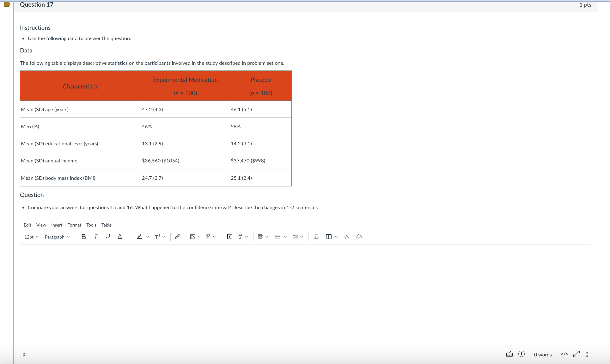The height and width of the screenshot is (364, 610).
Task: Expand the text color options chevron
Action: [128, 237]
